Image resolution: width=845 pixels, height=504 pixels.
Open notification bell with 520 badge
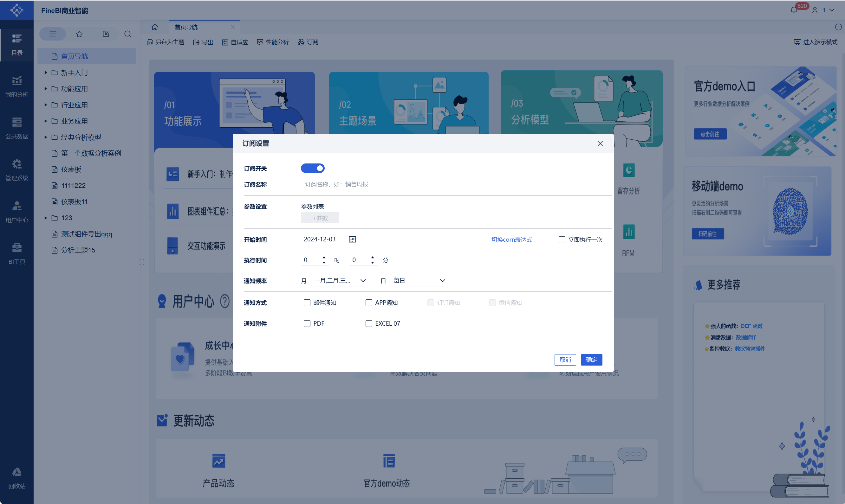(794, 10)
